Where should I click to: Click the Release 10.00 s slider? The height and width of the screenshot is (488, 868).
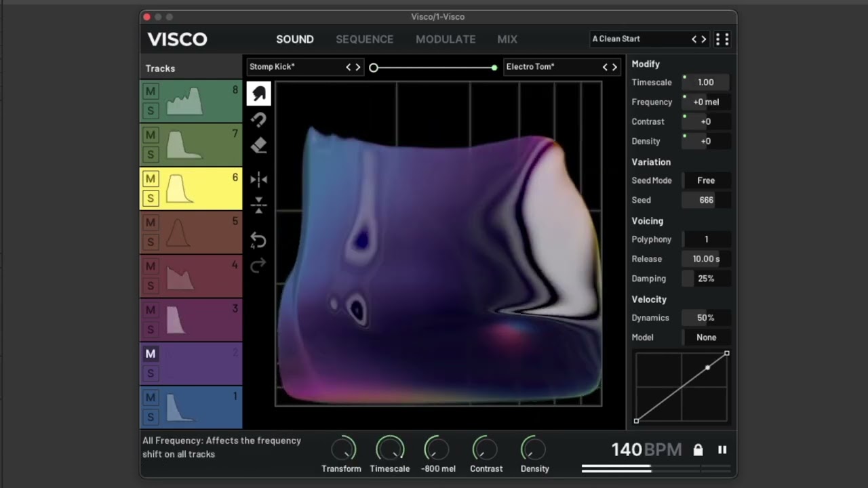[706, 260]
